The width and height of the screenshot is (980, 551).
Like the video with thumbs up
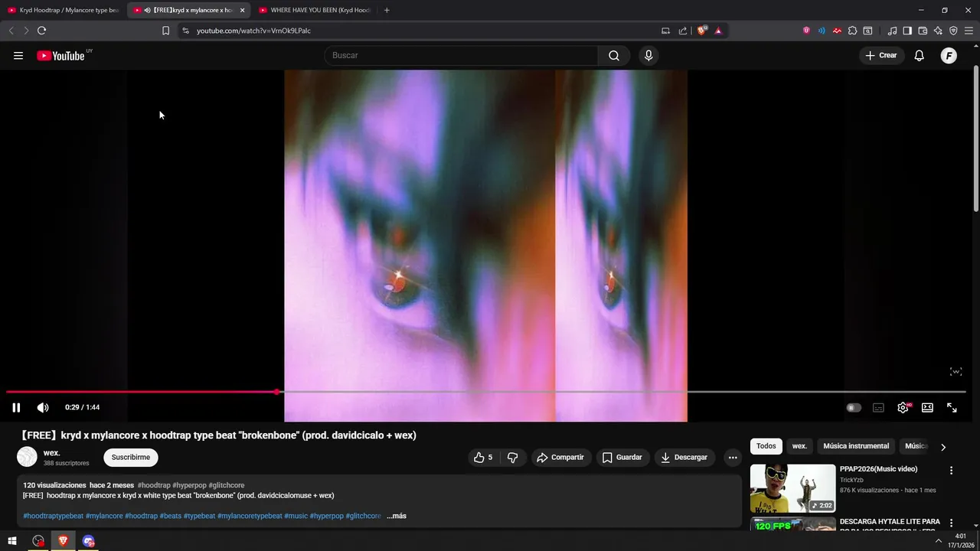click(483, 458)
